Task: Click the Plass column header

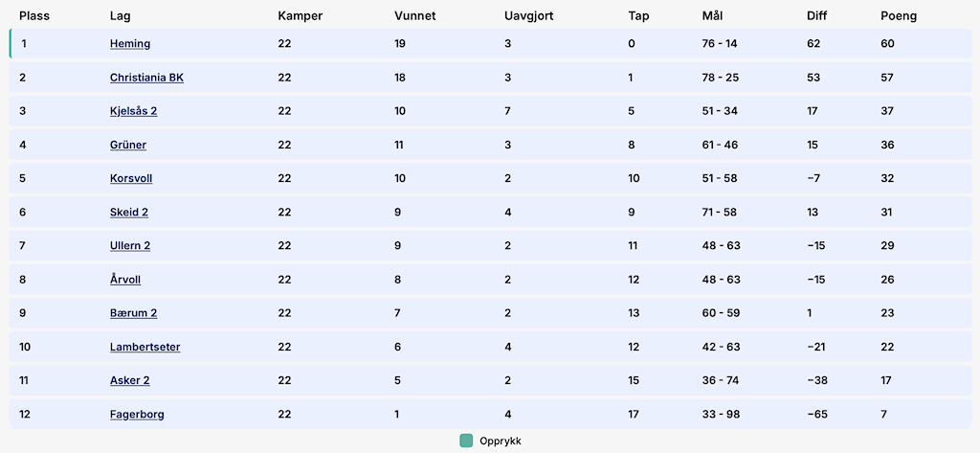Action: [33, 16]
